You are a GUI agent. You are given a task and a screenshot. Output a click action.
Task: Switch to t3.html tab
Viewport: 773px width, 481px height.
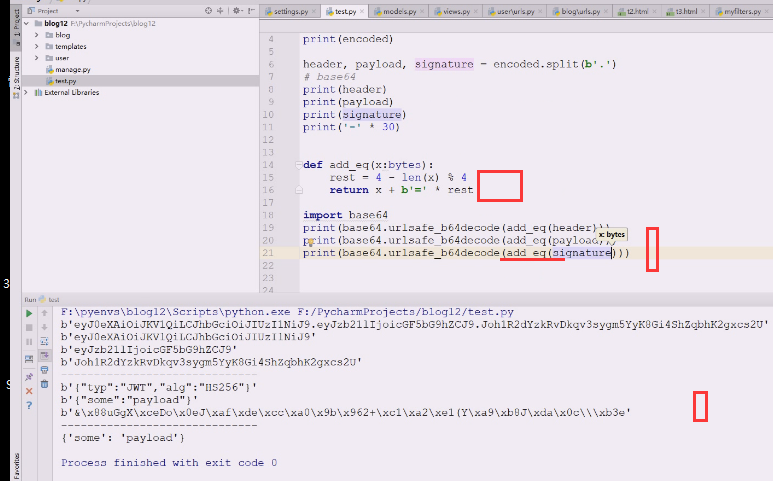pyautogui.click(x=686, y=11)
